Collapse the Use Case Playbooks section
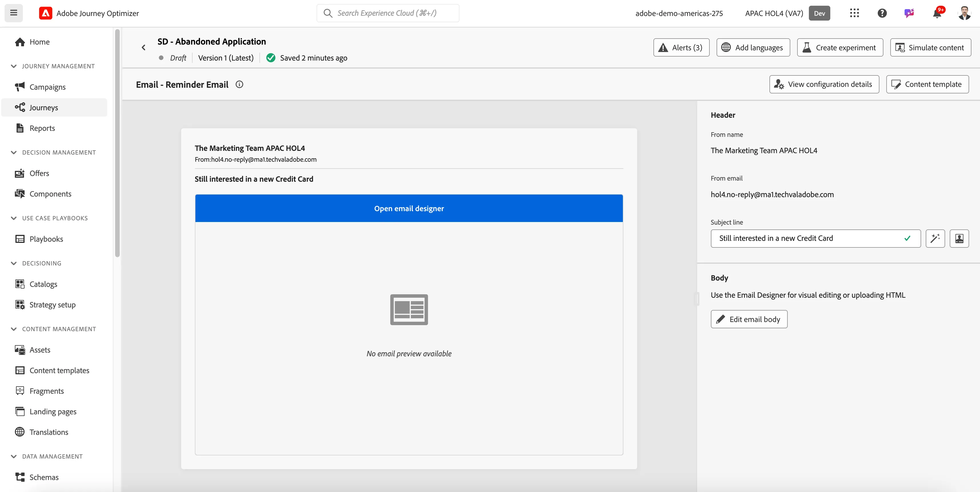Image resolution: width=980 pixels, height=492 pixels. [x=14, y=218]
